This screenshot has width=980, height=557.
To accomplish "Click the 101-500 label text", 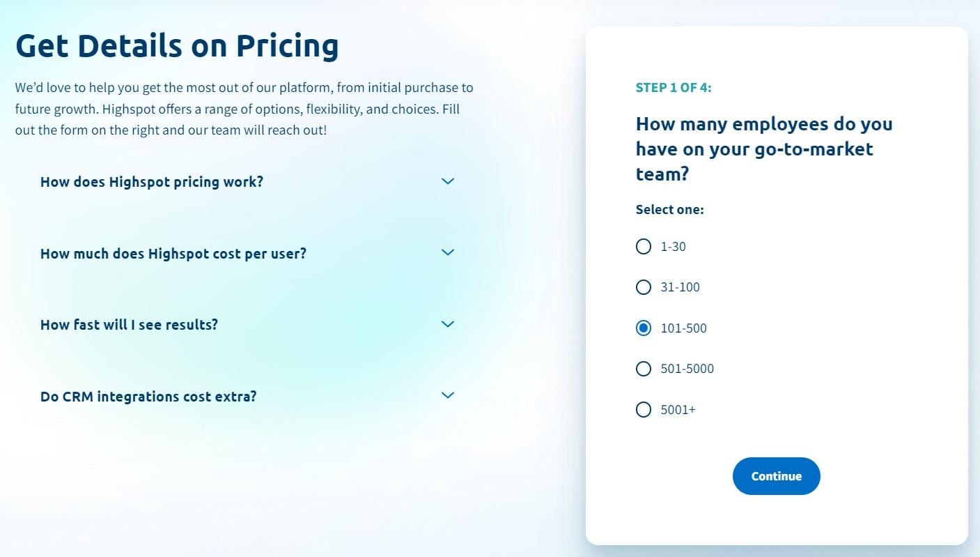I will (x=684, y=328).
